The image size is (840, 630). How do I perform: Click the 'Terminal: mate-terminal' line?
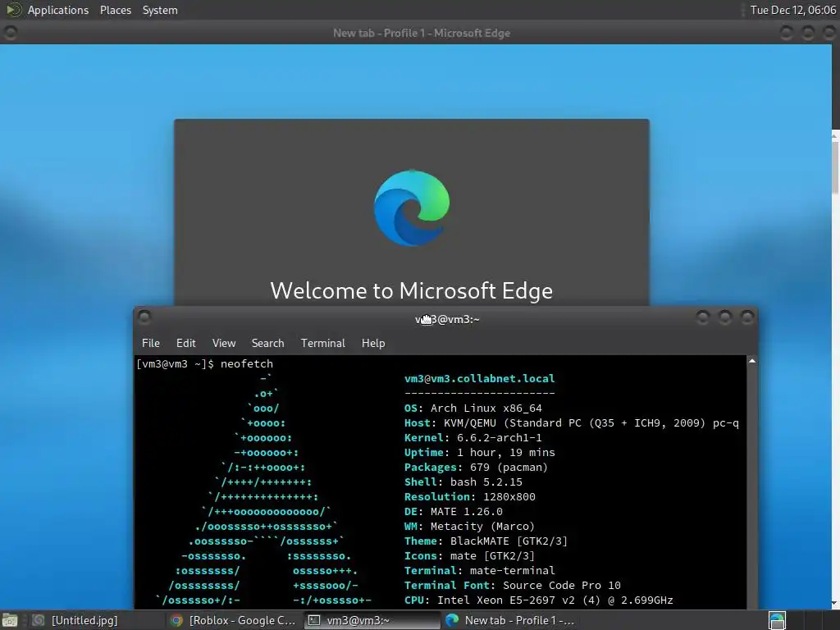(479, 571)
